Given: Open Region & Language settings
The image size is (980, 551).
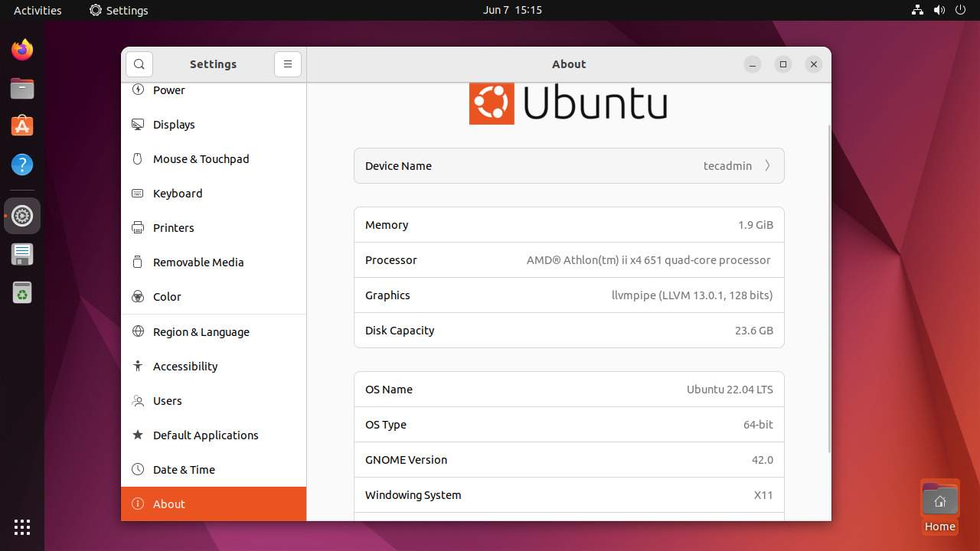Looking at the screenshot, I should click(201, 331).
